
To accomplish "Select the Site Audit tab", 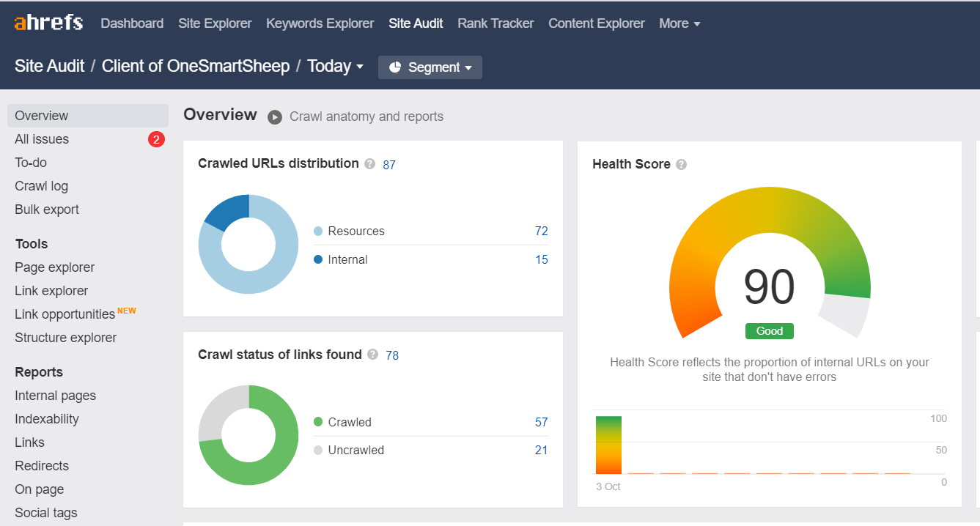I will 416,23.
